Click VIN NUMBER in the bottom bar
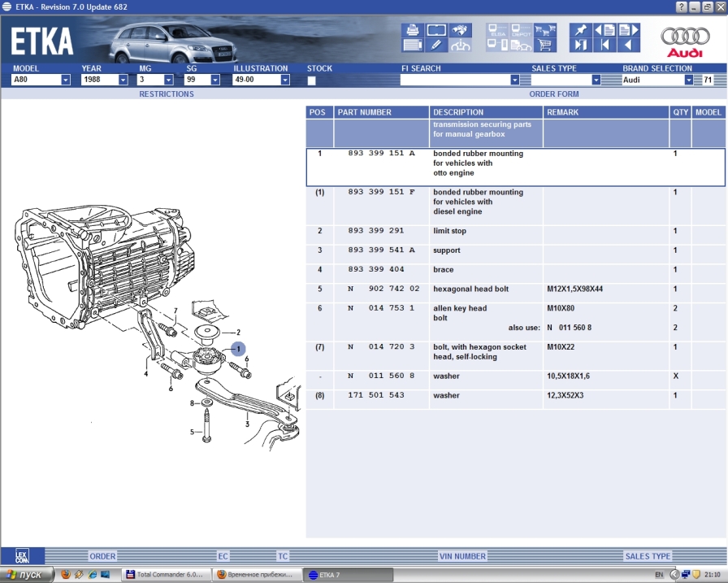Image resolution: width=728 pixels, height=583 pixels. pos(462,556)
